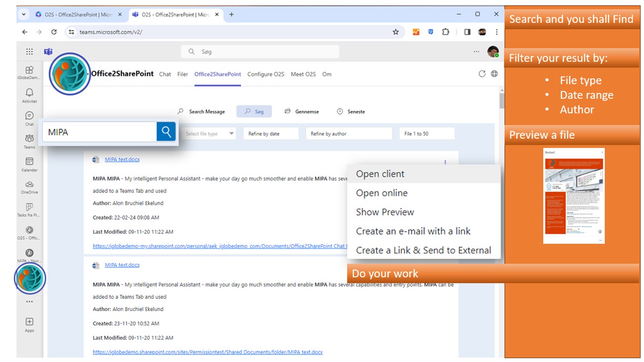Viewport: 644px width, 362px height.
Task: Select the Office2SharePoint tab
Action: coord(217,74)
